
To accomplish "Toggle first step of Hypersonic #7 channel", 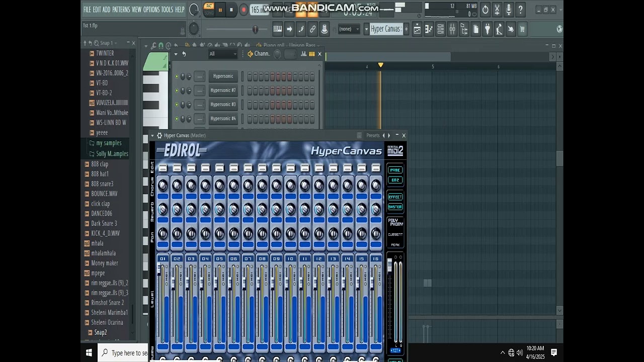I will tap(249, 90).
